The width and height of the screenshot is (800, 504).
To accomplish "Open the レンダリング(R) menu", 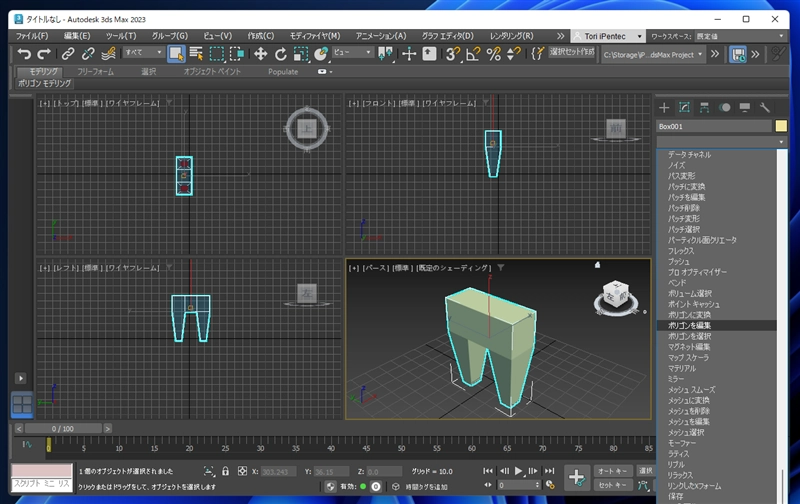I will (512, 36).
